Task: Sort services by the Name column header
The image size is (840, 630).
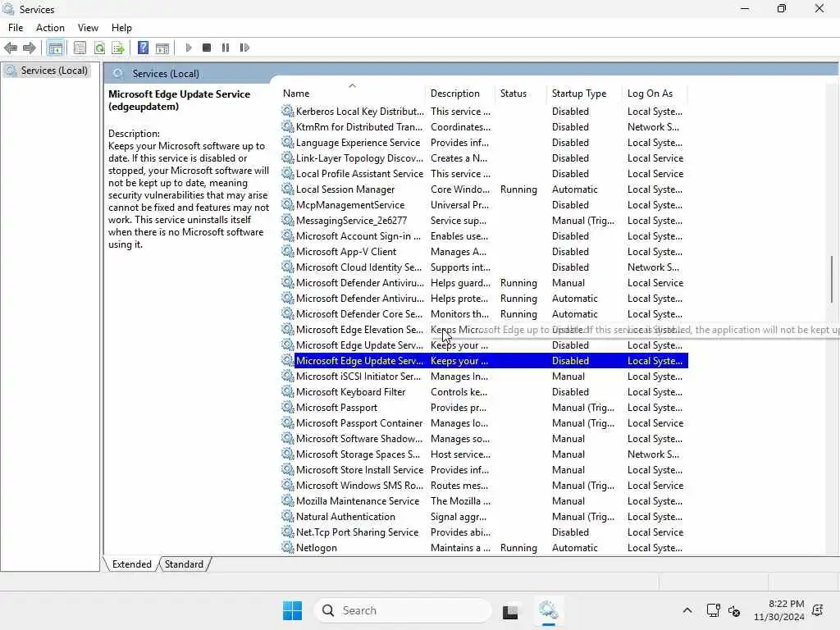Action: coord(352,94)
